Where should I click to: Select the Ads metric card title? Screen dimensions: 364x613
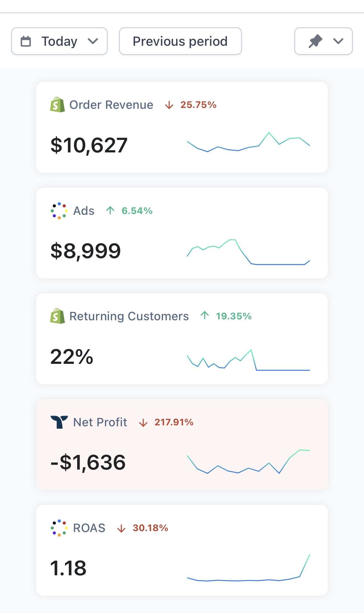tap(84, 211)
